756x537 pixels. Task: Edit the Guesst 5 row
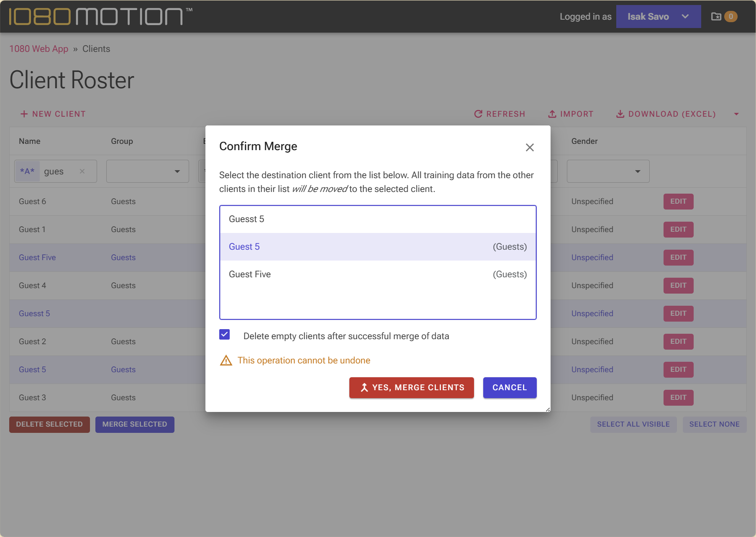[678, 314]
